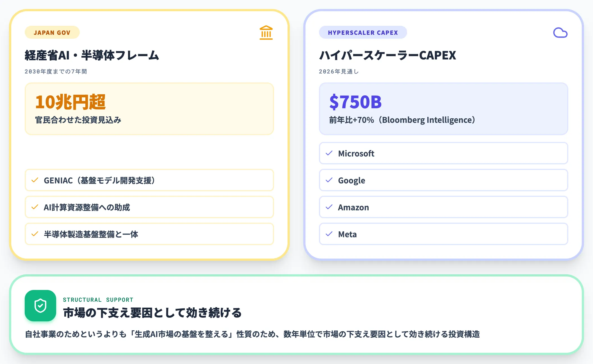Click checkmark beside Meta
Screen dimensions: 593x364
click(329, 234)
